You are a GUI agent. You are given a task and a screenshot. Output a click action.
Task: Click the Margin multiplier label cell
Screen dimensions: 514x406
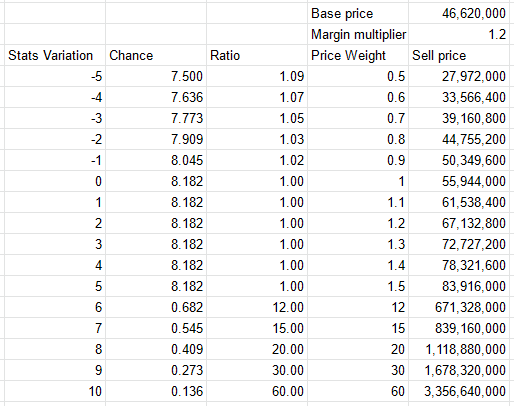click(358, 34)
